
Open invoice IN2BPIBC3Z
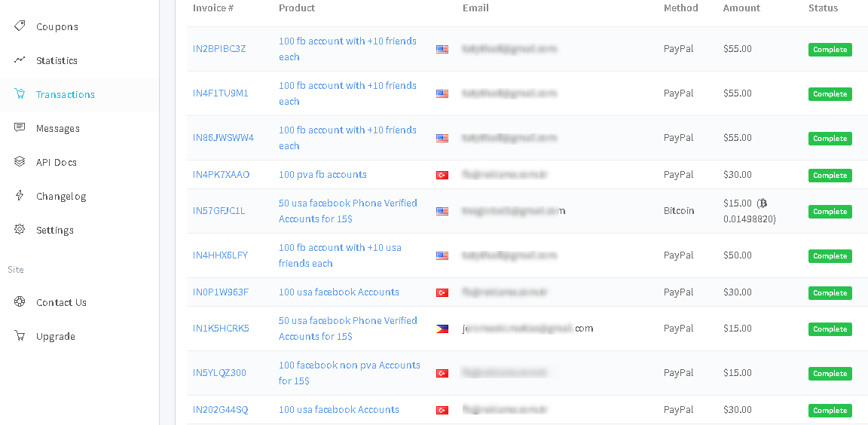coord(219,49)
